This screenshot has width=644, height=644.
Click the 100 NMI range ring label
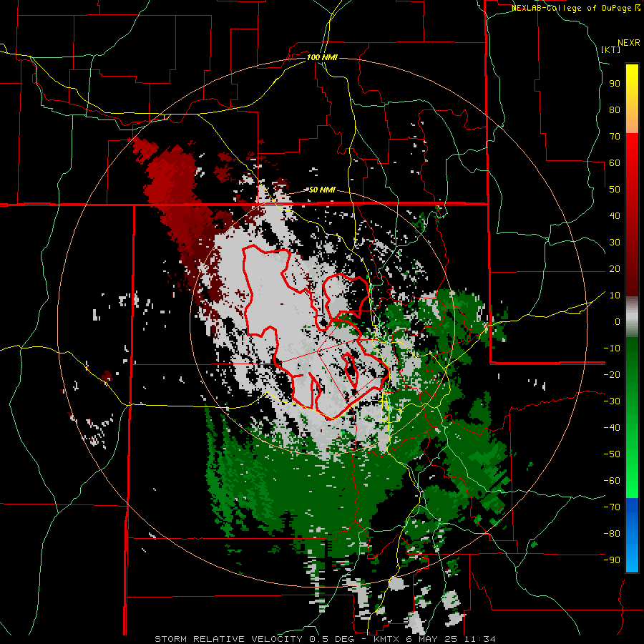tap(322, 57)
